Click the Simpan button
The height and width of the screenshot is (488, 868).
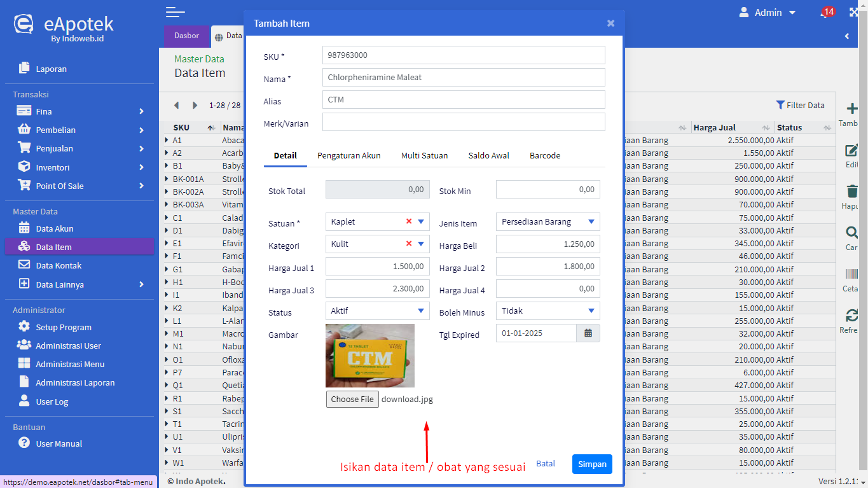pyautogui.click(x=591, y=464)
